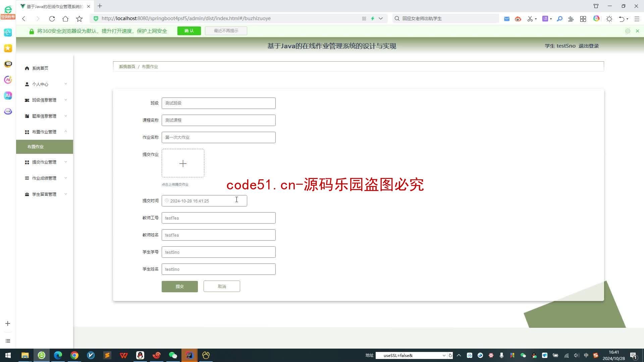Collapse 布置作业管理 menu
This screenshot has width=644, height=362.
[45, 132]
